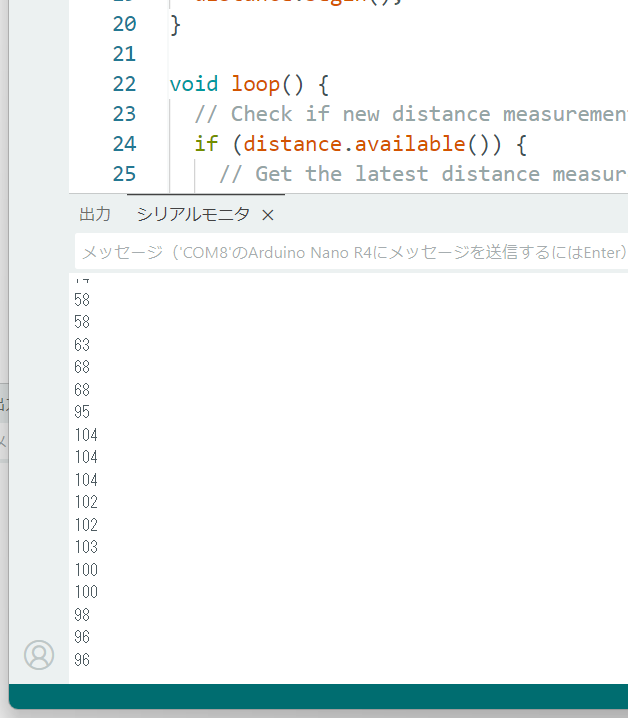Focus the serial message input field
Image resolution: width=628 pixels, height=718 pixels.
350,252
